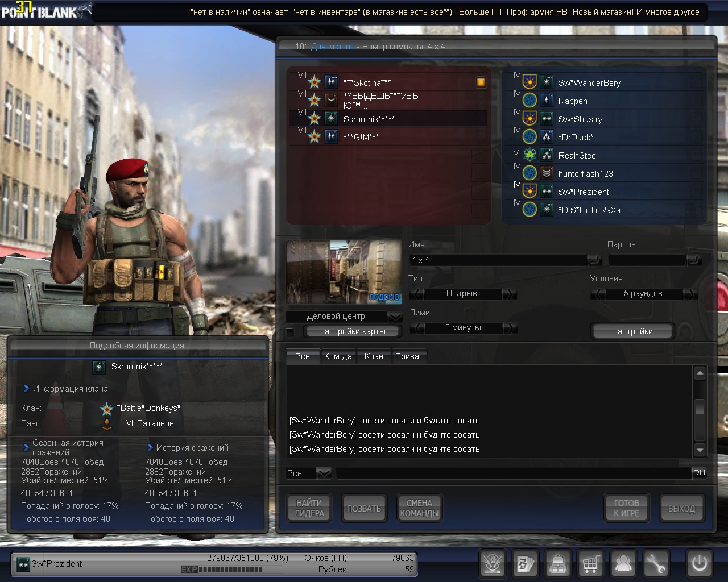Screen dimensions: 728x582
Task: Expand Сезонная история сражений section
Action: click(26, 447)
